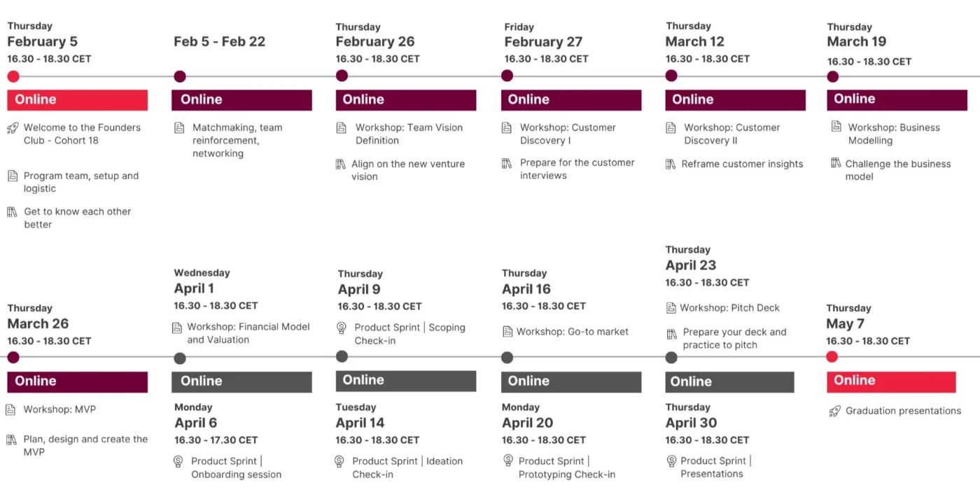Click the books icon beside Reframe customer insights
Image resolution: width=980 pixels, height=499 pixels.
671,164
